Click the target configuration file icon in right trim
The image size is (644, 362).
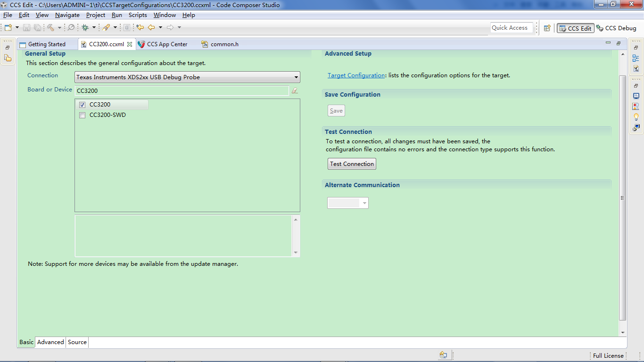[x=636, y=68]
